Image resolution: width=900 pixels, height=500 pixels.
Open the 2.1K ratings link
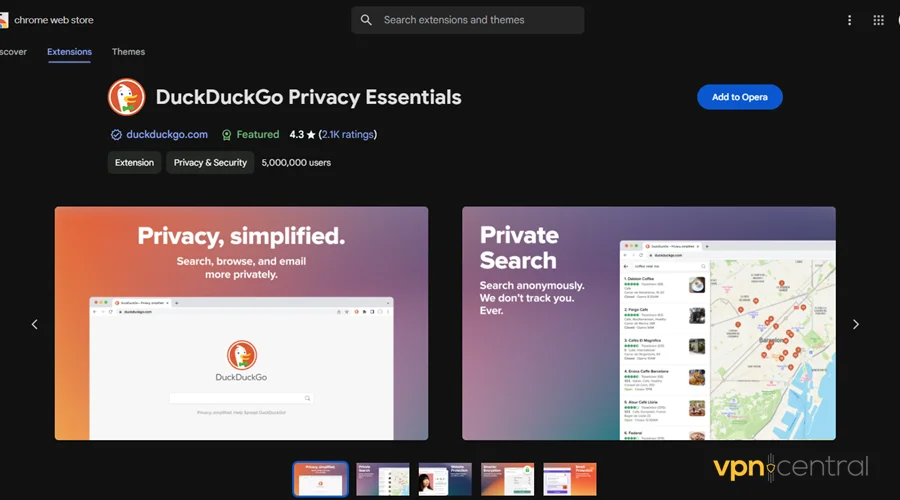(347, 134)
